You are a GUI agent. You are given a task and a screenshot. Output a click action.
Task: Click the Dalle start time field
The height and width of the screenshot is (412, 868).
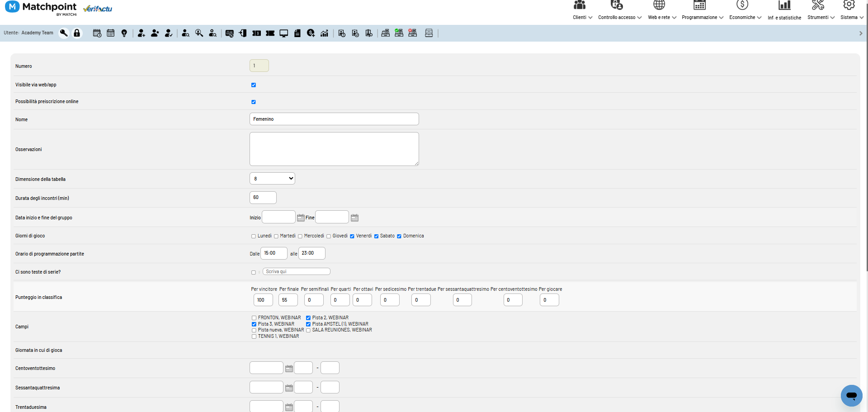click(274, 253)
